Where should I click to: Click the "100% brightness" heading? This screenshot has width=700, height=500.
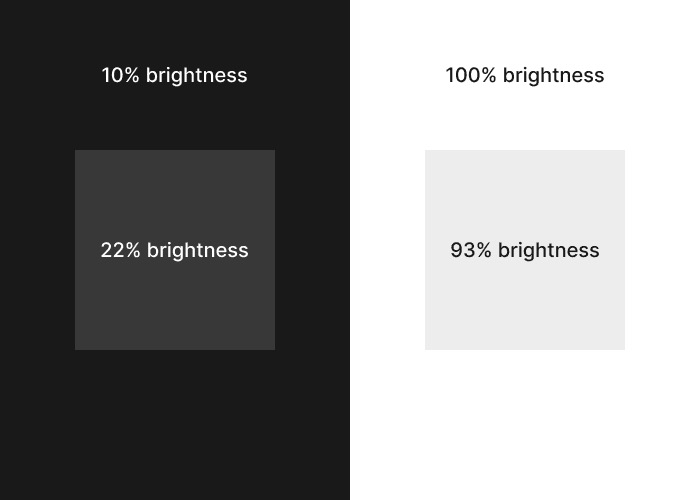pos(525,75)
